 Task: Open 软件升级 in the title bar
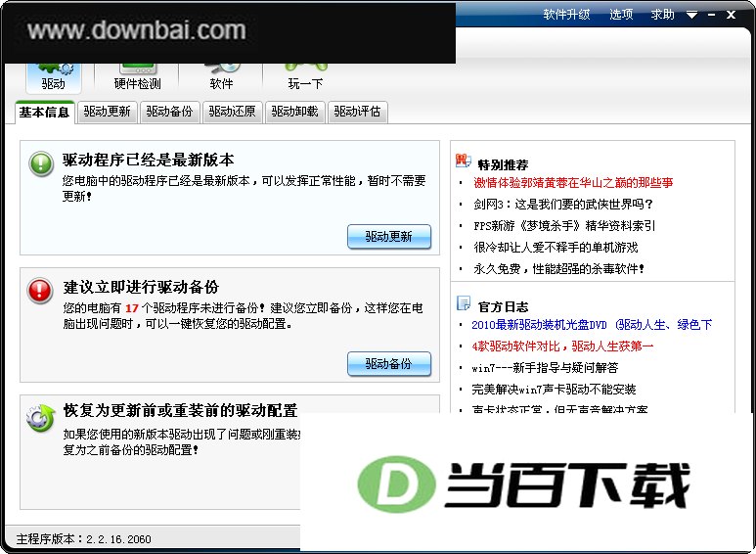[x=566, y=15]
